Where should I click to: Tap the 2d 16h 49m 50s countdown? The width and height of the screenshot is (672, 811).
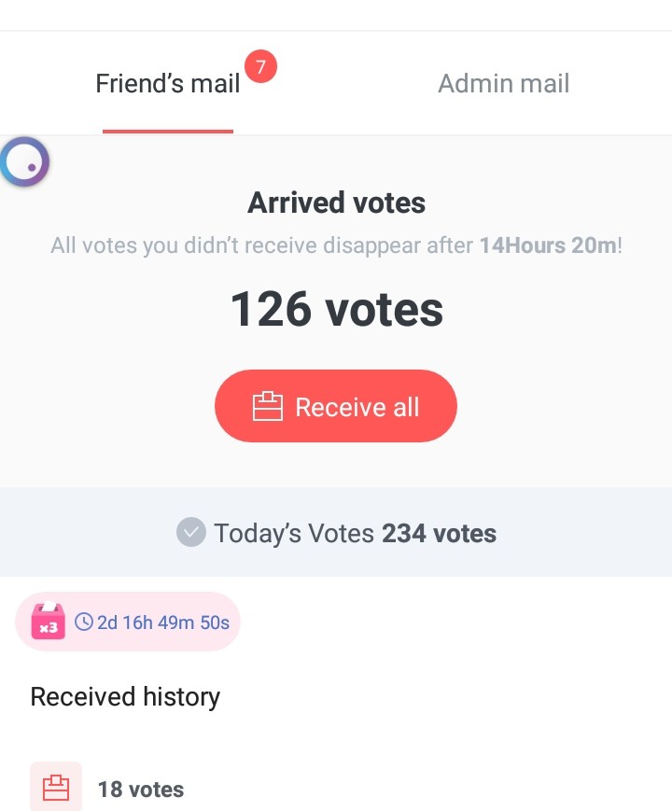pyautogui.click(x=163, y=622)
